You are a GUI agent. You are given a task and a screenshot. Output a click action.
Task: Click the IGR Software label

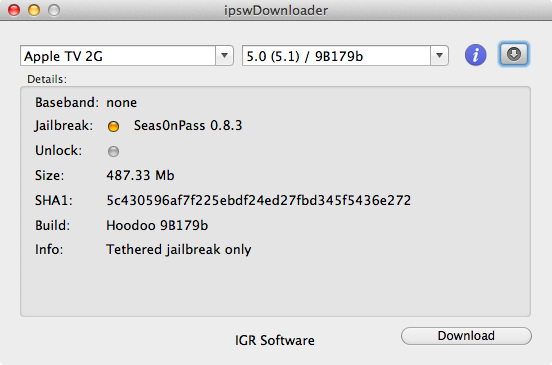(275, 340)
